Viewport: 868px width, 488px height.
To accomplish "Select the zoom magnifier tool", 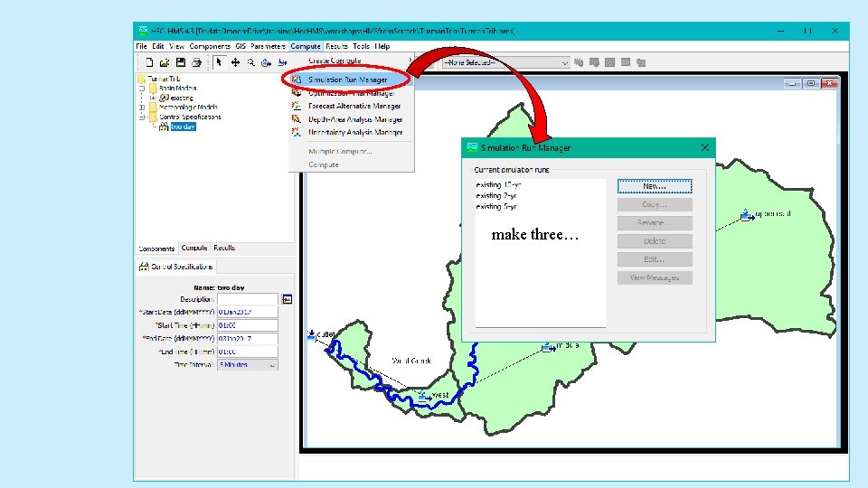I will [250, 62].
